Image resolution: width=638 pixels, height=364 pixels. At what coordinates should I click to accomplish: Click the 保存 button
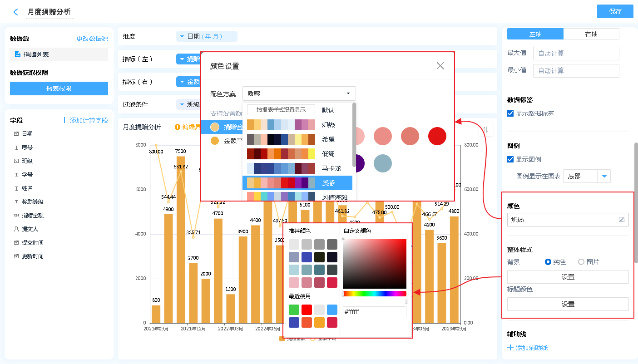615,11
